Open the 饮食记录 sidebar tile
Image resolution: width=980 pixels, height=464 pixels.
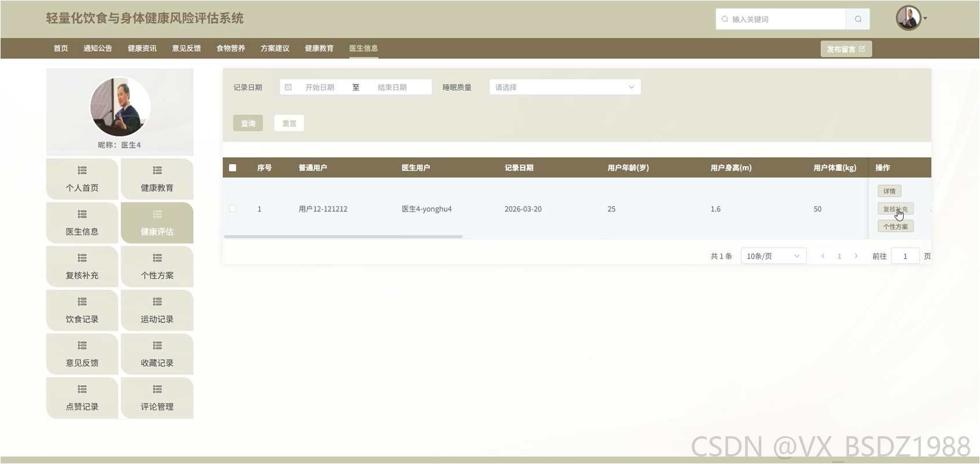click(x=82, y=311)
